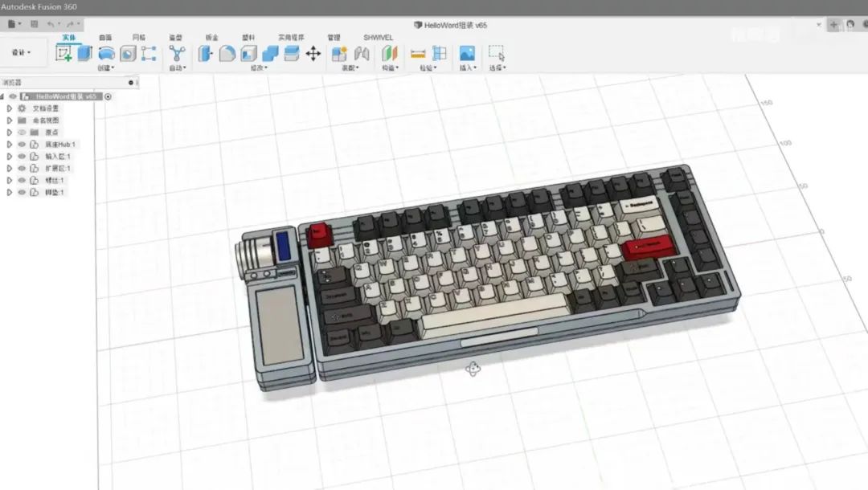Click the user profile avatar icon

(x=850, y=24)
